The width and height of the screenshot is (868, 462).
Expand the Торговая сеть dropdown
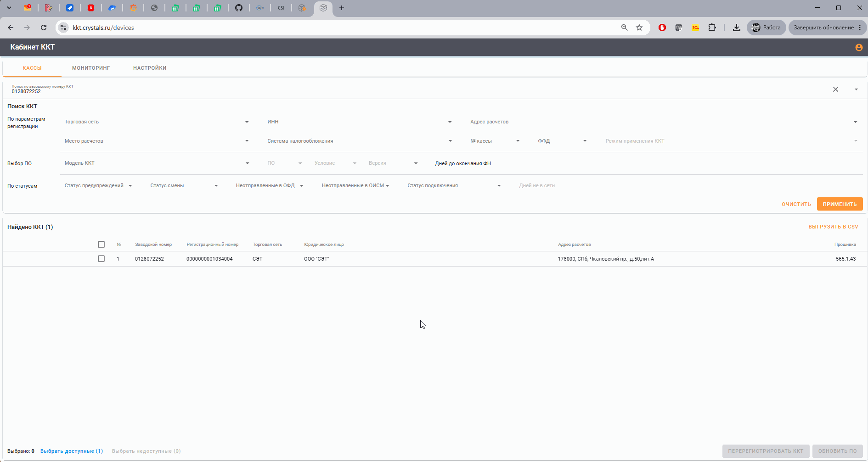[157, 122]
